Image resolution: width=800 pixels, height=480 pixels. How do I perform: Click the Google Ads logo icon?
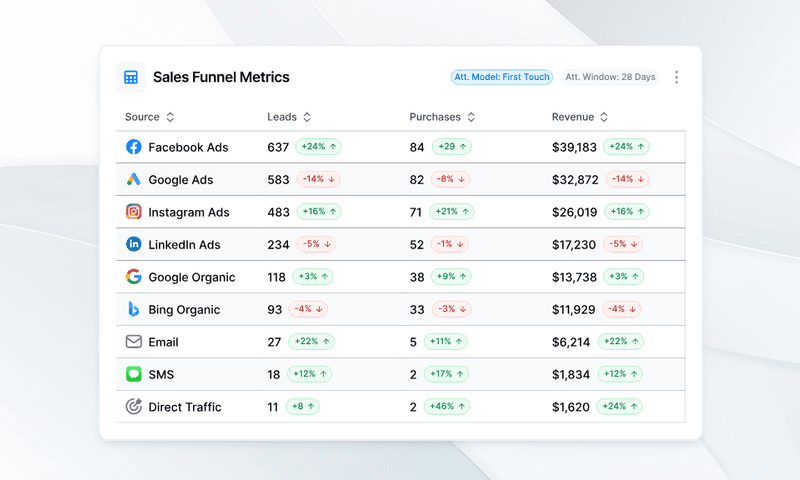[x=134, y=179]
